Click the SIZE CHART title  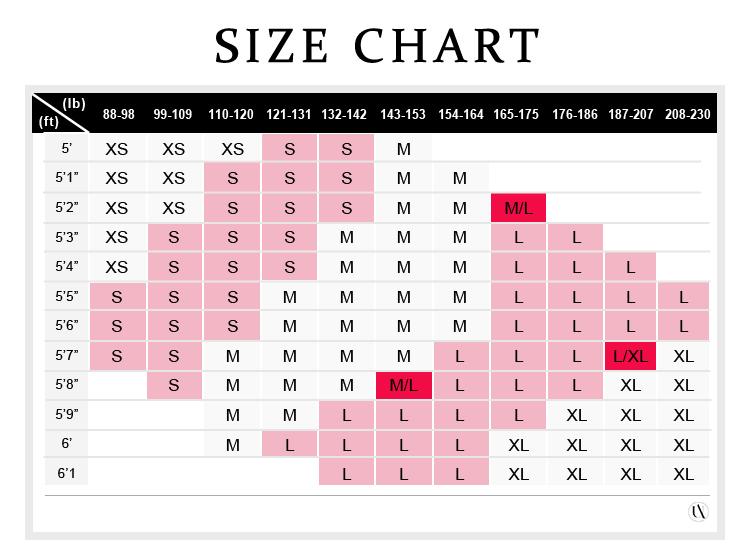375,44
